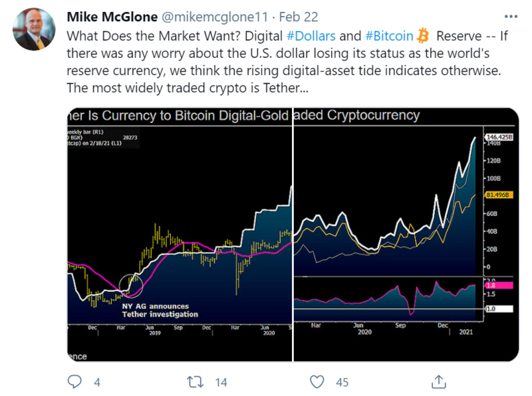
Task: Like the tweet with the heart icon
Action: click(318, 381)
